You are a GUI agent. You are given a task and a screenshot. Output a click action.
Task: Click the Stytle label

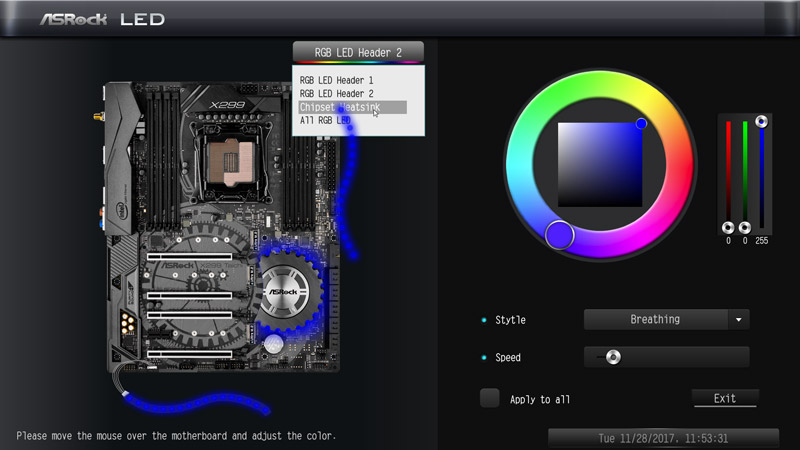(510, 320)
